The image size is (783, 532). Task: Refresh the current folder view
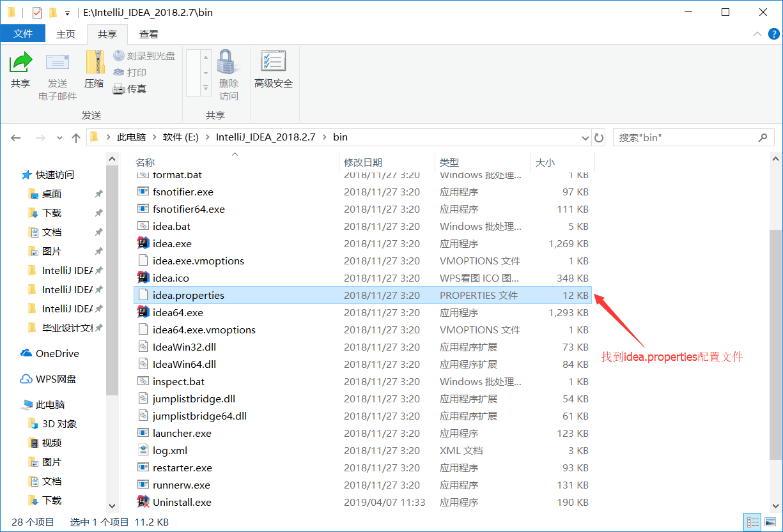coord(599,137)
